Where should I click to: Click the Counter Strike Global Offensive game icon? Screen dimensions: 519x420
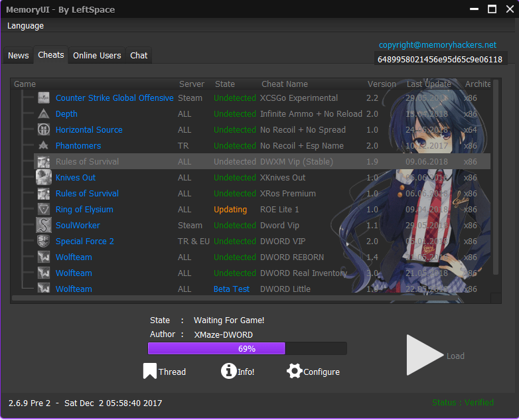point(44,98)
